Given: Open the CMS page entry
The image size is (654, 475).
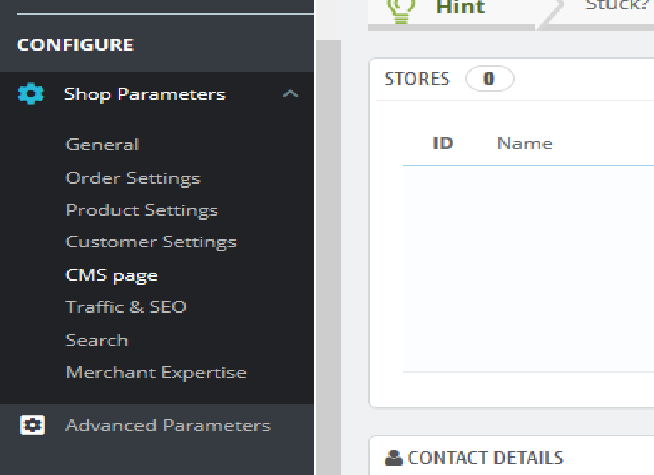Looking at the screenshot, I should coord(111,275).
